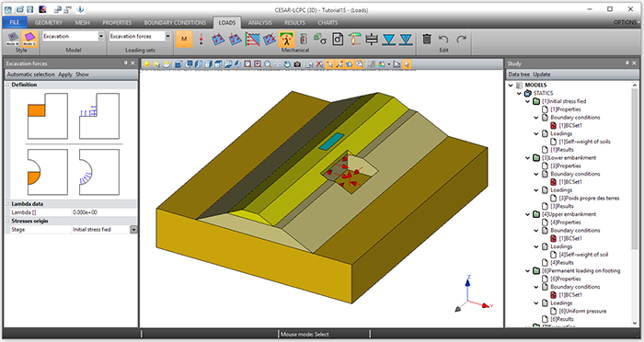Click Automatic selection
This screenshot has height=342, width=644.
coord(30,74)
